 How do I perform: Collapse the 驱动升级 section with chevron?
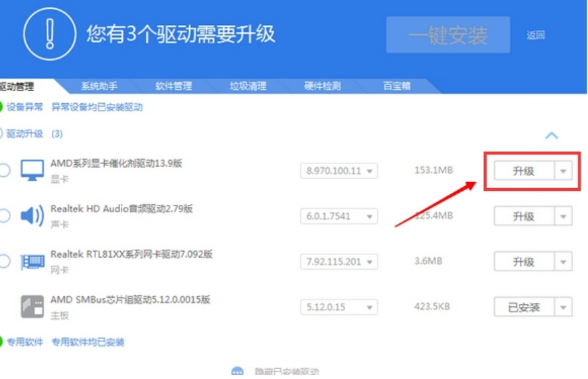pyautogui.click(x=552, y=136)
